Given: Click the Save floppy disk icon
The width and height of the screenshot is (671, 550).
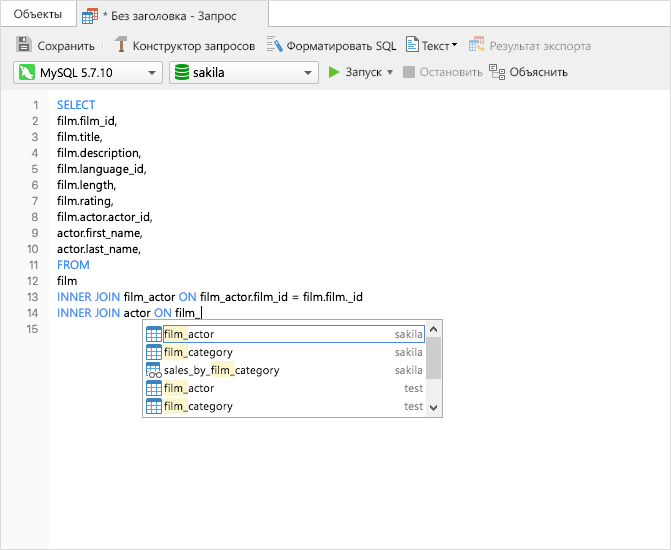Looking at the screenshot, I should (x=24, y=45).
